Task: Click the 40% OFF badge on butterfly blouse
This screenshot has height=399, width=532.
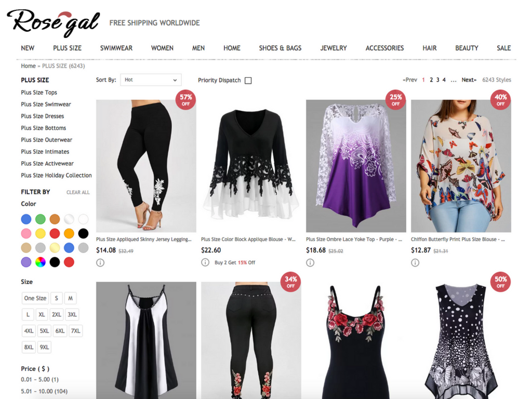Action: 500,100
